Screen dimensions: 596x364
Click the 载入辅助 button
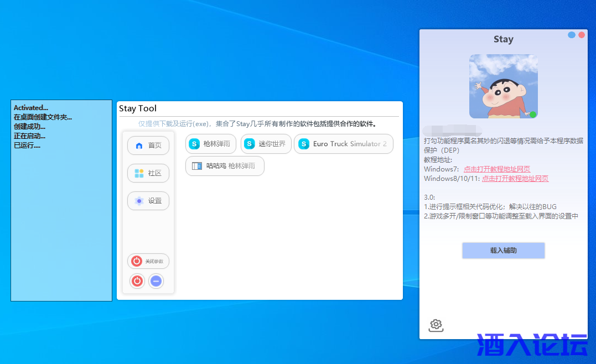503,251
